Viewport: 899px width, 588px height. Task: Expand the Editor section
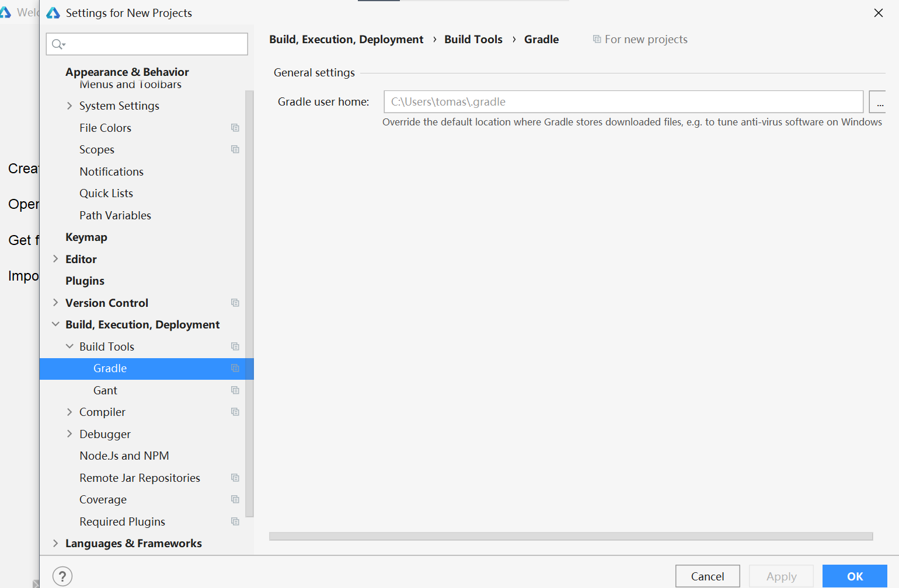[x=55, y=259]
